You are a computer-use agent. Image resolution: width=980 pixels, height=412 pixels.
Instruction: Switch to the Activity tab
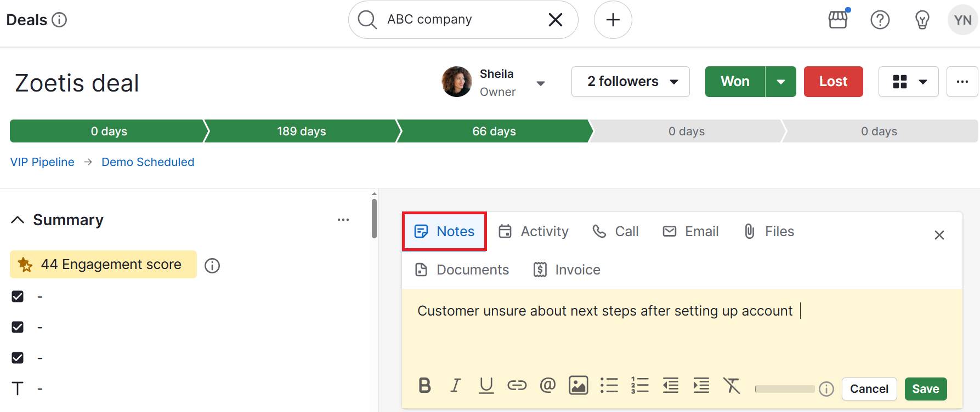[x=534, y=231]
